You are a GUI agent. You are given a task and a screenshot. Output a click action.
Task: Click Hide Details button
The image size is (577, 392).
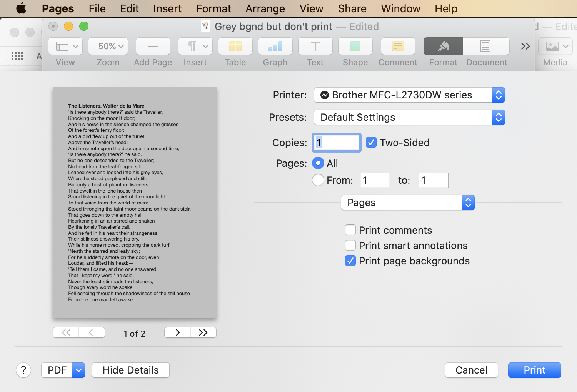(131, 370)
